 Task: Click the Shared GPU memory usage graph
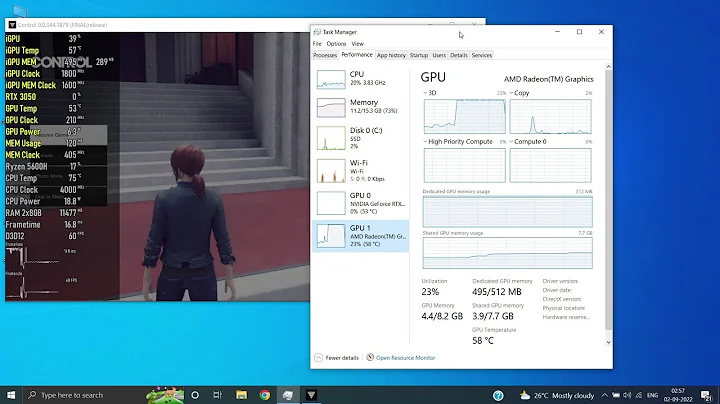(507, 253)
